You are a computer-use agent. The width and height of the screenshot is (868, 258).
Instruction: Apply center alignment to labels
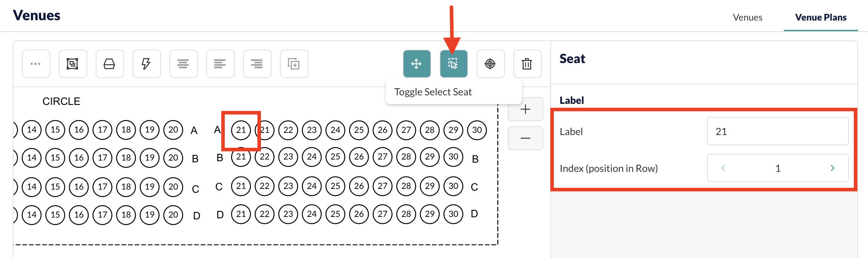click(x=183, y=64)
